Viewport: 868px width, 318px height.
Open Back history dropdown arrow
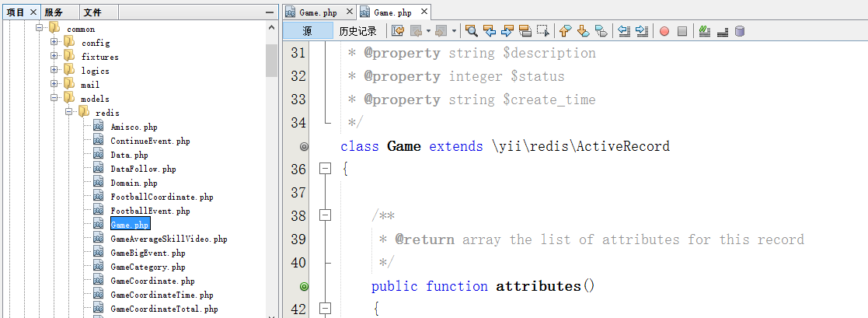(x=428, y=31)
